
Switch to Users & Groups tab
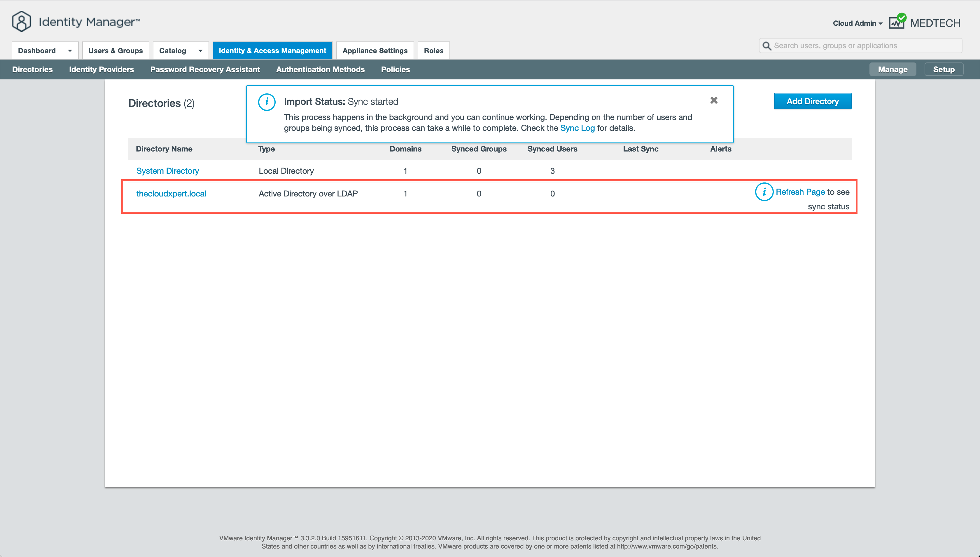[x=116, y=51]
